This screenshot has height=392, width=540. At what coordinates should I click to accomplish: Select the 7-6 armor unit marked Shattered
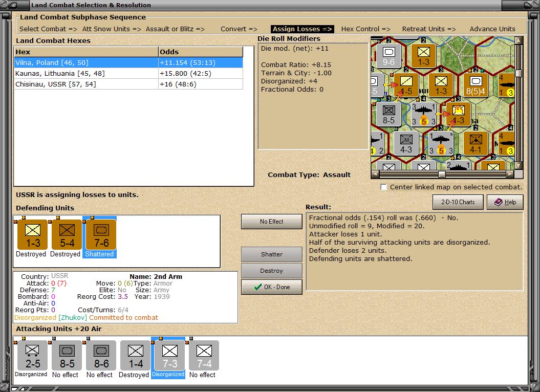(x=101, y=234)
